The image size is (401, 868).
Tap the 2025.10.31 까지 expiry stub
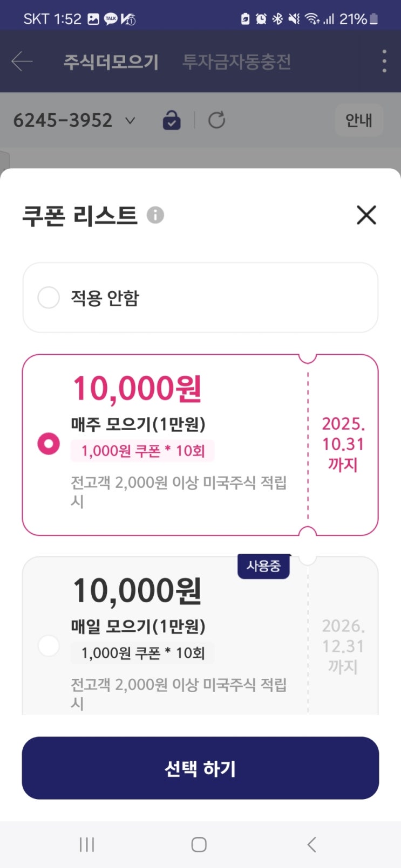point(343,444)
